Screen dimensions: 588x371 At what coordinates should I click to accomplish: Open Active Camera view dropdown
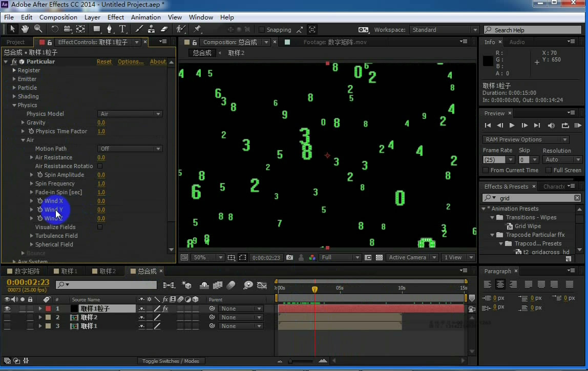[x=412, y=257]
